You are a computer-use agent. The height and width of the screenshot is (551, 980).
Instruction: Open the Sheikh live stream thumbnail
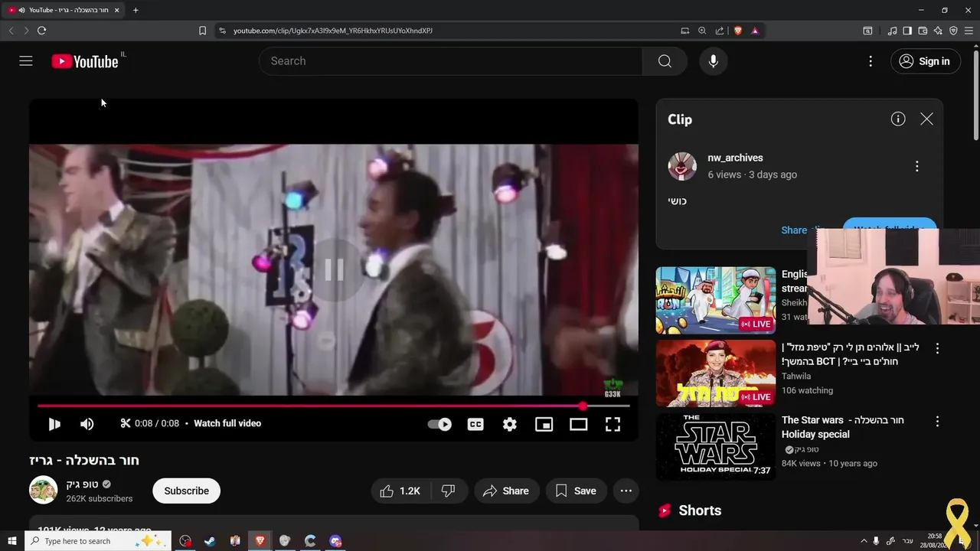[x=716, y=300]
